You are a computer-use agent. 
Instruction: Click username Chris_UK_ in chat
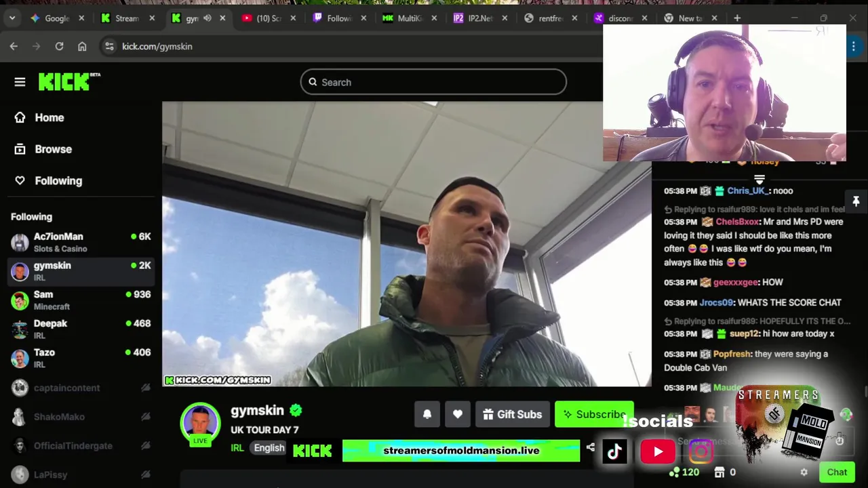747,191
